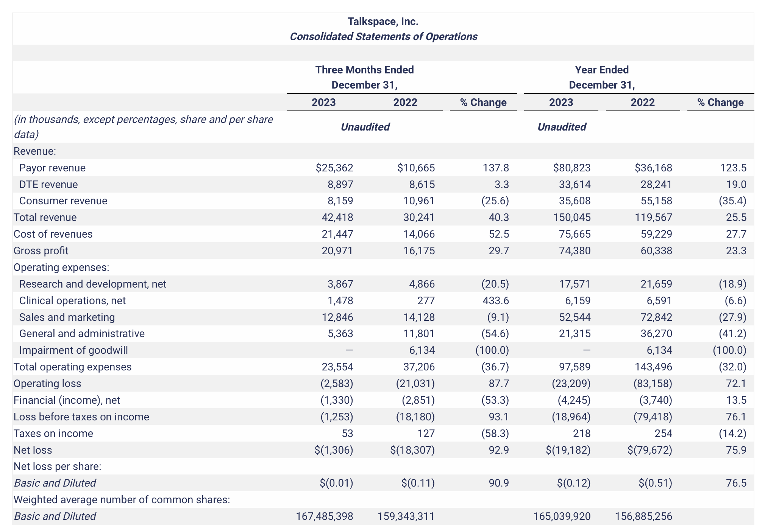Click the % Change header for Year Ended
Image resolution: width=765 pixels, height=532 pixels.
pos(720,102)
